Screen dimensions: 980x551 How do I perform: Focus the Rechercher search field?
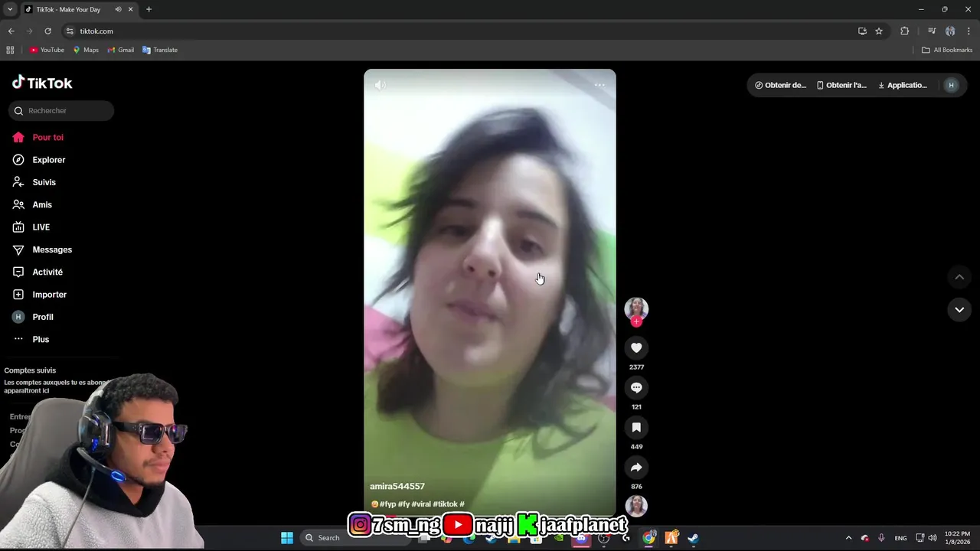click(61, 111)
